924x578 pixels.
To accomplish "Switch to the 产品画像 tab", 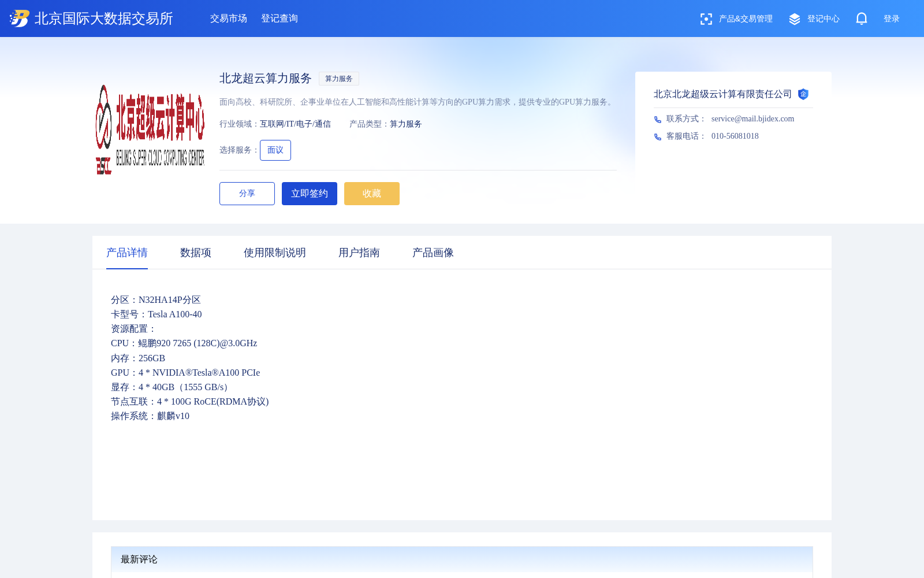I will tap(433, 253).
